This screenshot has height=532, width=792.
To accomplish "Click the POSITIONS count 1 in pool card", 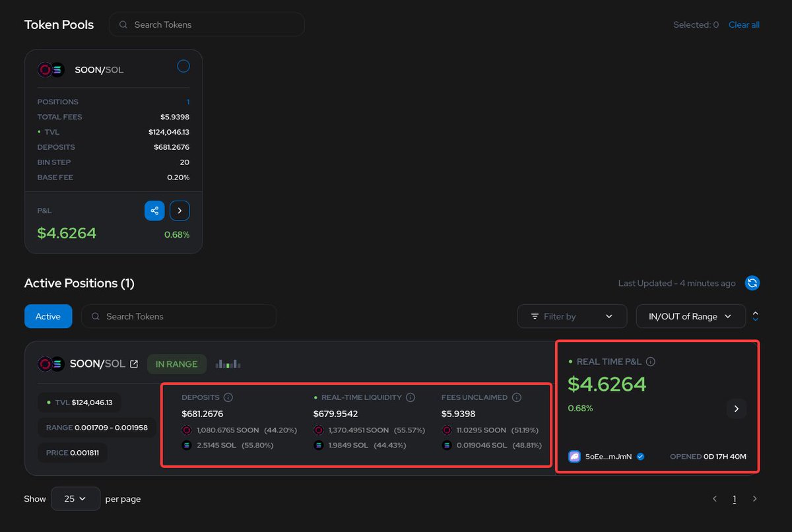I will (188, 102).
